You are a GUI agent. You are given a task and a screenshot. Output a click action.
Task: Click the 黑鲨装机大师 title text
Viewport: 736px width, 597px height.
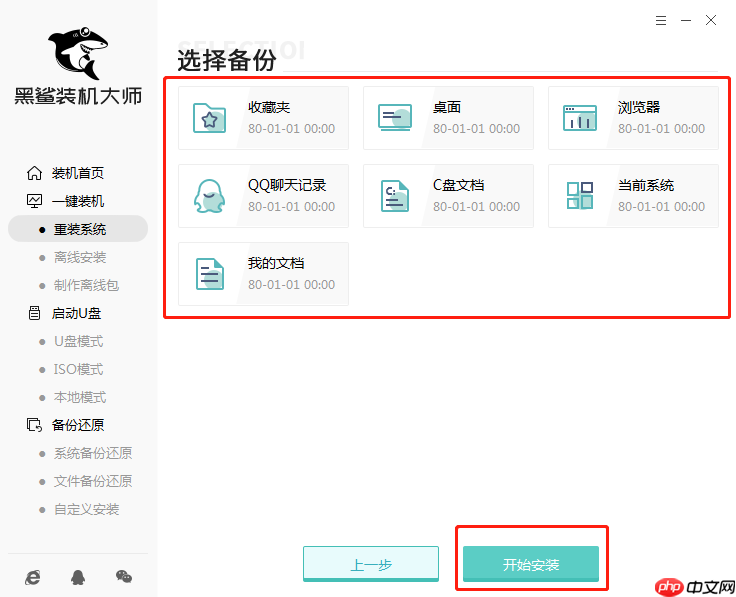pyautogui.click(x=78, y=96)
